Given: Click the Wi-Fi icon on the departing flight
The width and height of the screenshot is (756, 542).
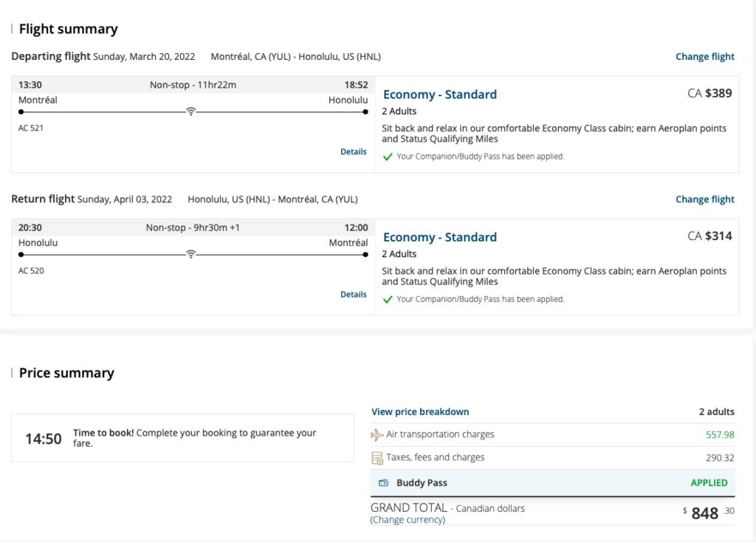Looking at the screenshot, I should tap(190, 112).
